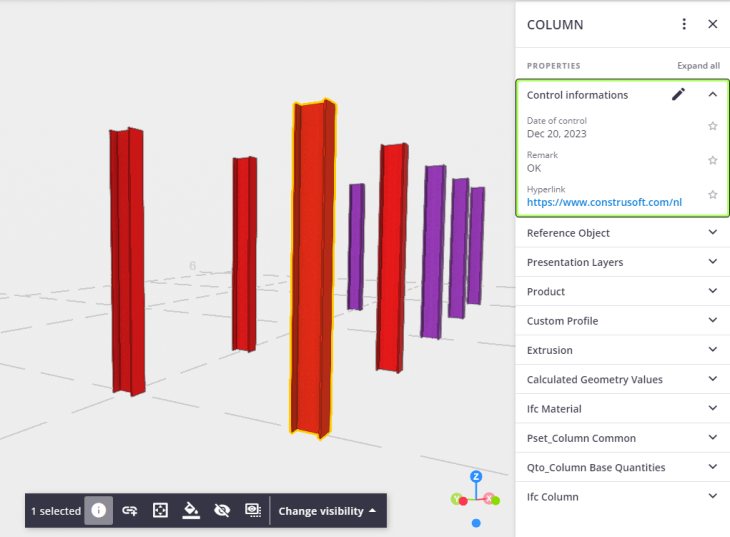Screen dimensions: 730x537
Task: Collapse the Control informations section
Action: [713, 95]
